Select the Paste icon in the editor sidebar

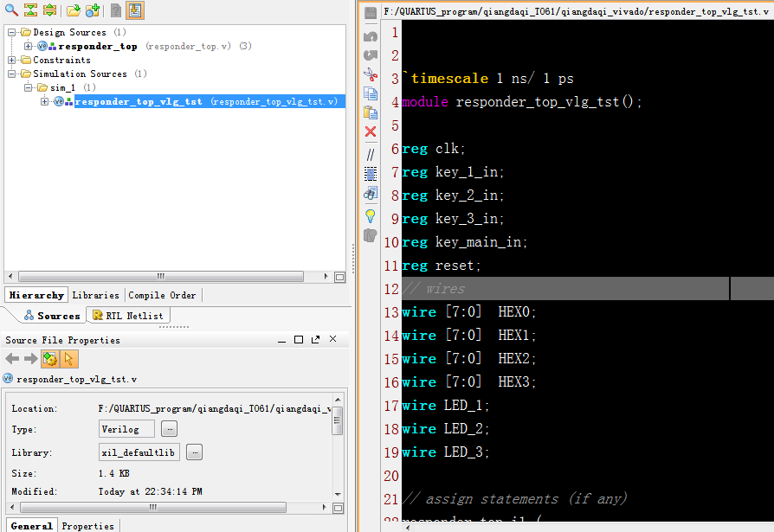[x=371, y=112]
